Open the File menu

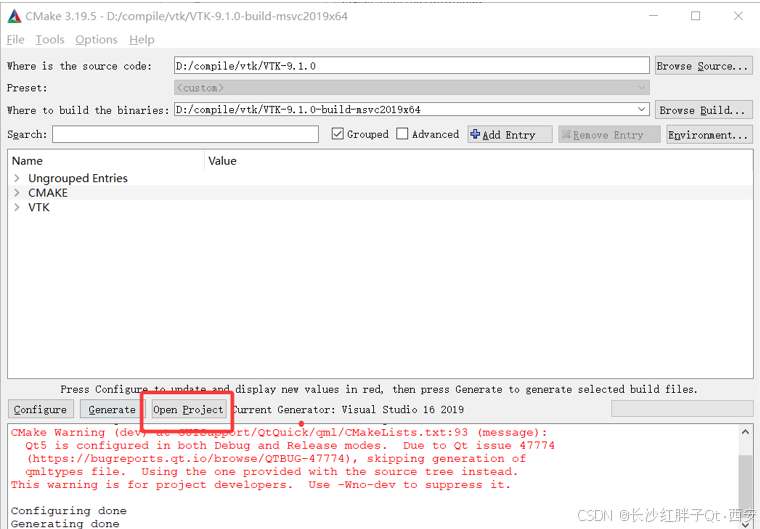pos(16,40)
